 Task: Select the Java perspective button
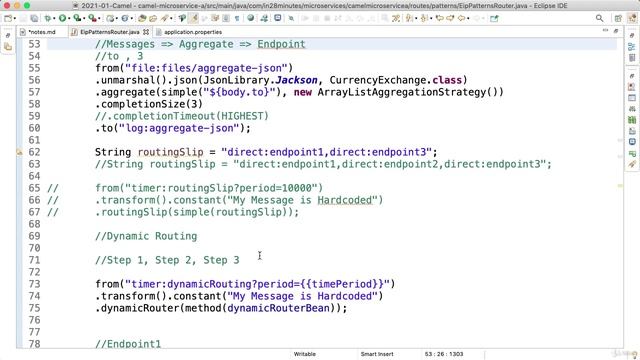632,18
